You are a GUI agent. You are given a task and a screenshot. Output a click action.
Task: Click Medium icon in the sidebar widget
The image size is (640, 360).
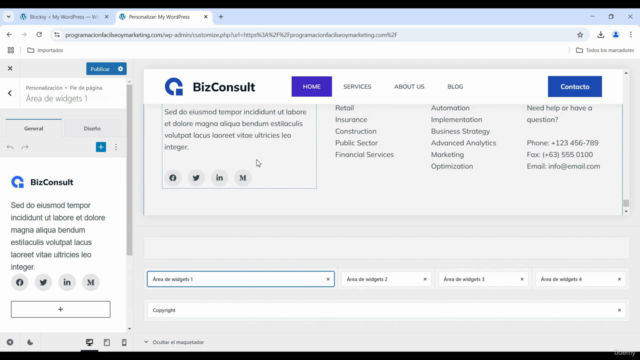[91, 282]
